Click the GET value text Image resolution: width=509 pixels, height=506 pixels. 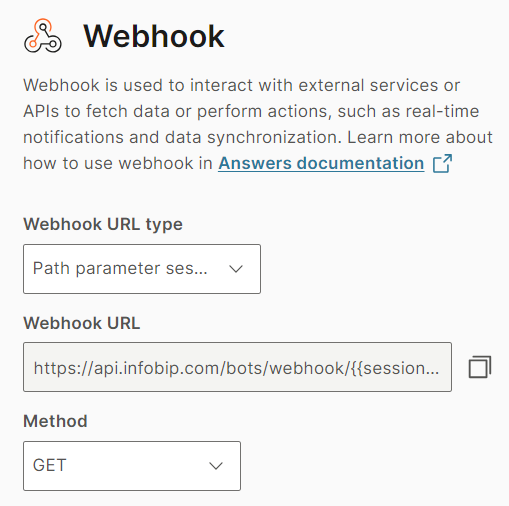coord(50,465)
